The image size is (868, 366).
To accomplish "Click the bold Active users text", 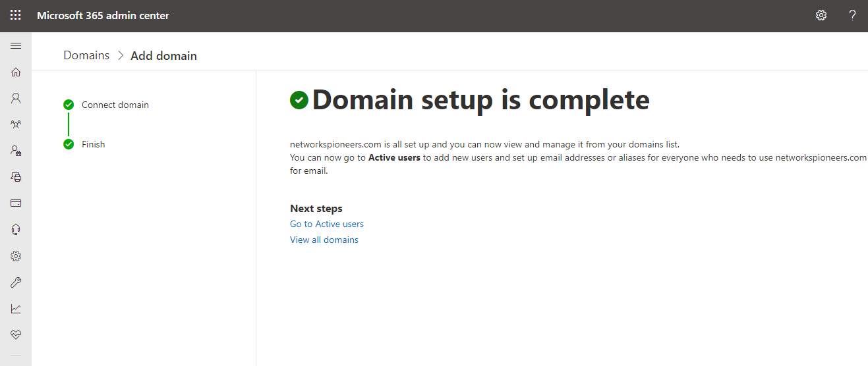I will click(x=394, y=158).
